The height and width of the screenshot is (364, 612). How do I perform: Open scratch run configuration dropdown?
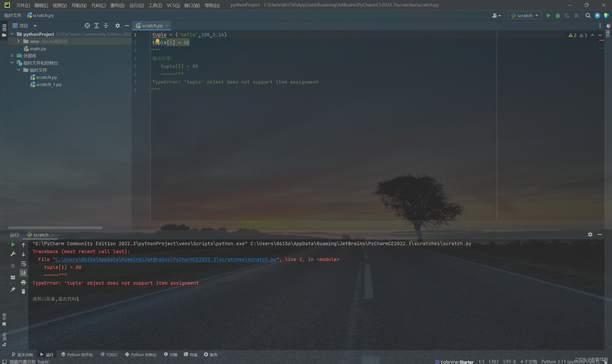point(525,16)
